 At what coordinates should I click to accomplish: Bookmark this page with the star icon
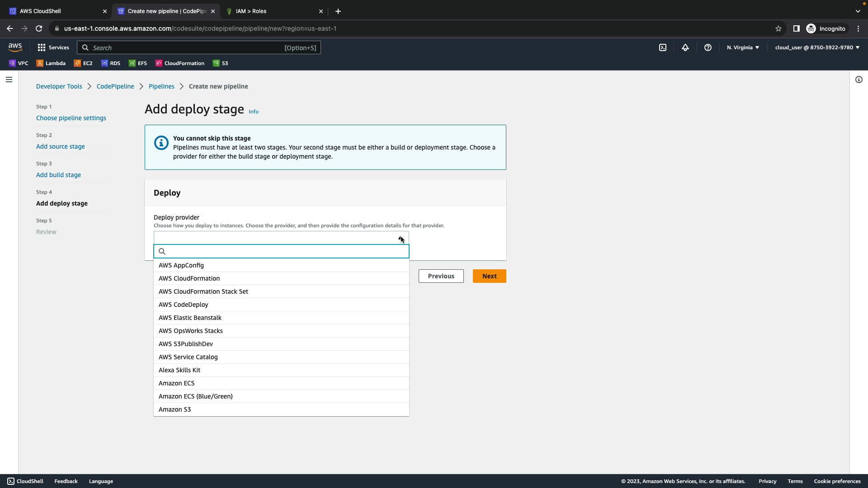click(778, 28)
